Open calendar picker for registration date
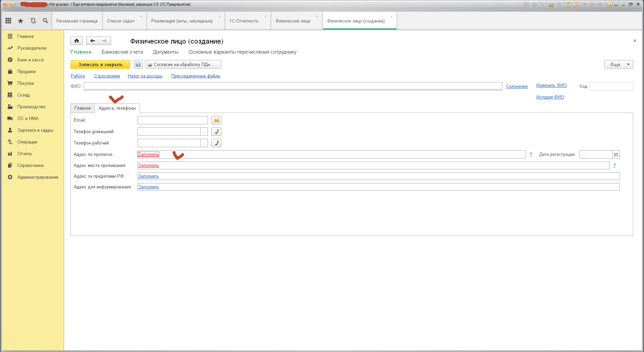This screenshot has width=644, height=352. pyautogui.click(x=616, y=155)
